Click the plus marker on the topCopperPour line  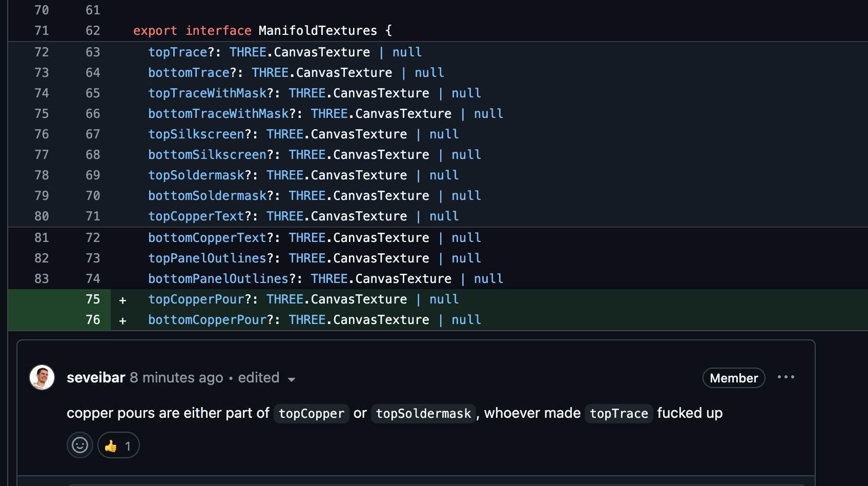(x=122, y=300)
